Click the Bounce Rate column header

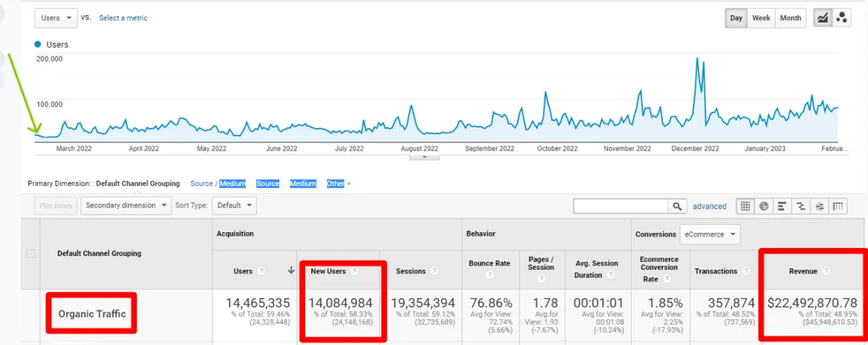click(x=490, y=263)
